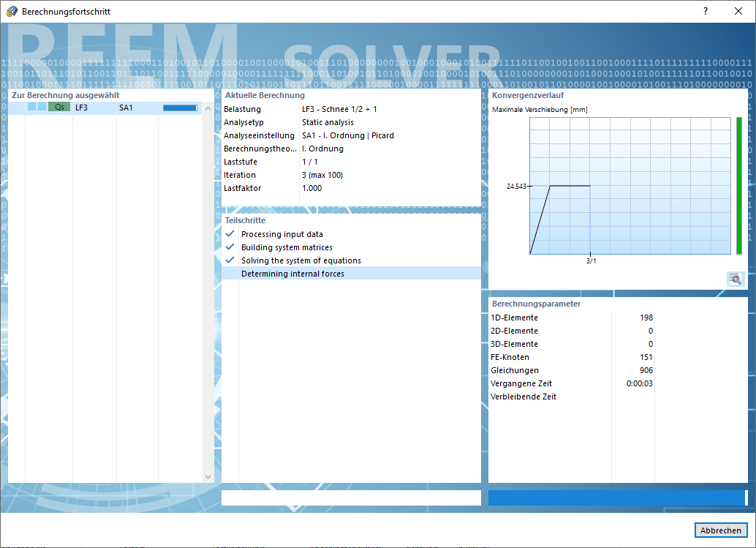Select 'Processing input data' step
The image size is (756, 548).
(x=282, y=234)
